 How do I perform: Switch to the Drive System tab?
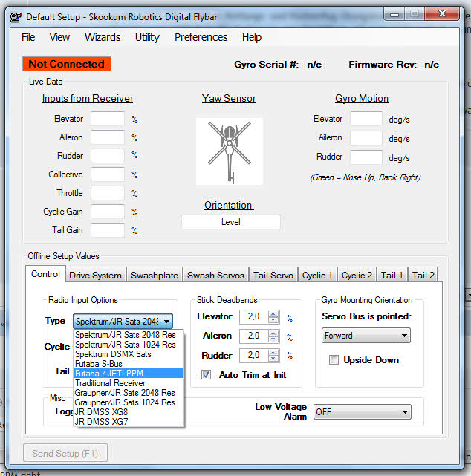pyautogui.click(x=95, y=276)
